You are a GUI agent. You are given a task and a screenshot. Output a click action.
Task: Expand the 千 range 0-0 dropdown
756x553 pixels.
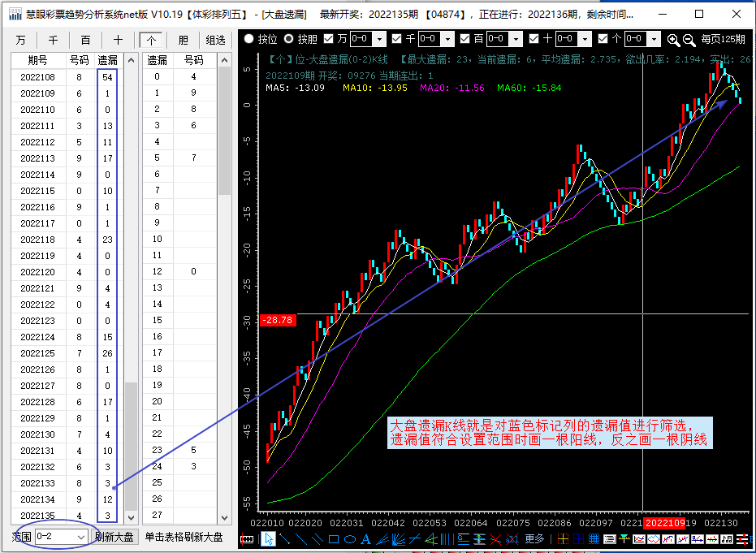pyautogui.click(x=450, y=39)
